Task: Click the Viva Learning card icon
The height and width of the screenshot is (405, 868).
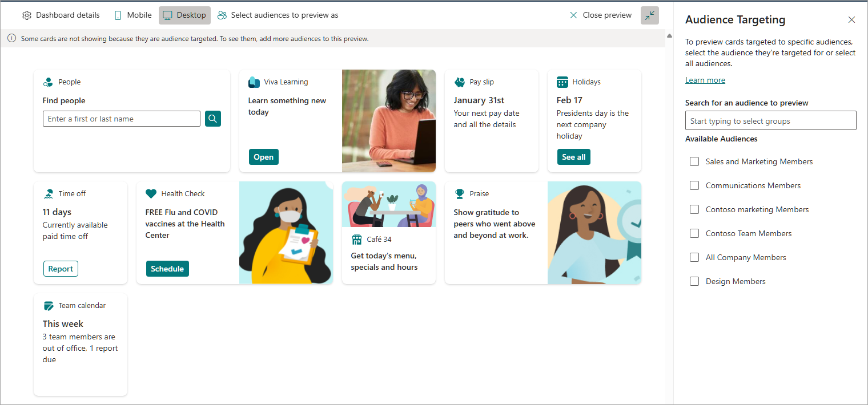Action: tap(254, 82)
